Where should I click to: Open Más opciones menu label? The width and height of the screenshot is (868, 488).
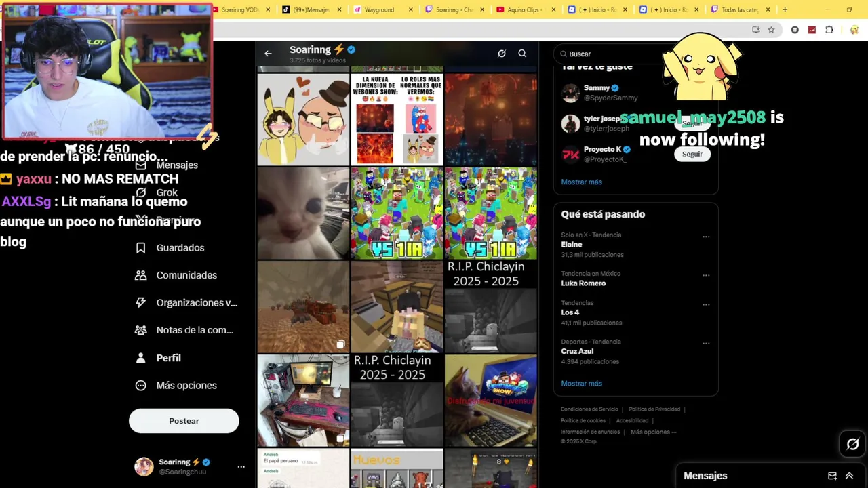[x=186, y=386]
